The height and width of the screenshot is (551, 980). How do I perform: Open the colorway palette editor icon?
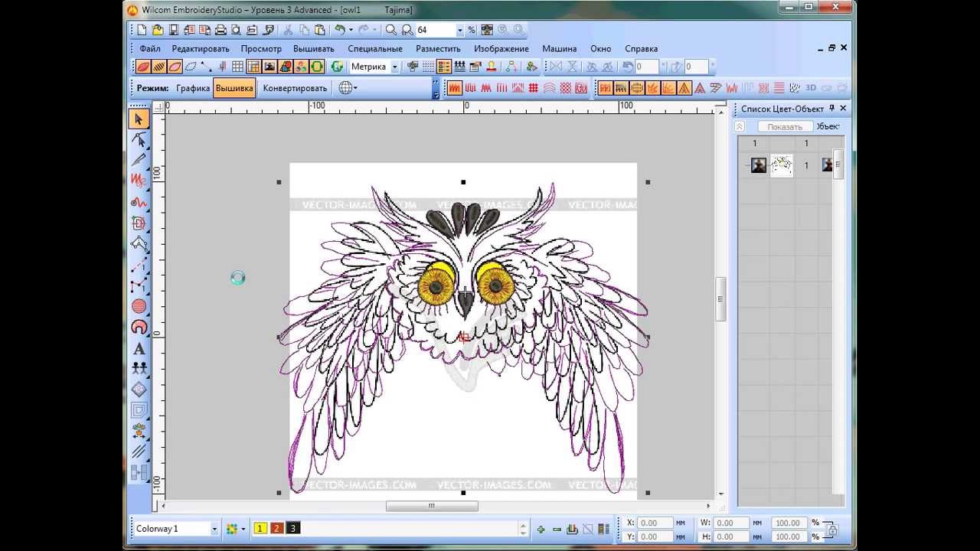coord(231,529)
